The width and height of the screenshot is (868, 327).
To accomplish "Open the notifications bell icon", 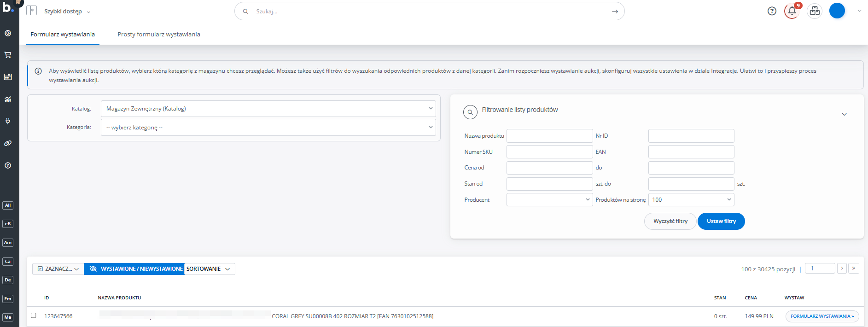I will click(792, 11).
